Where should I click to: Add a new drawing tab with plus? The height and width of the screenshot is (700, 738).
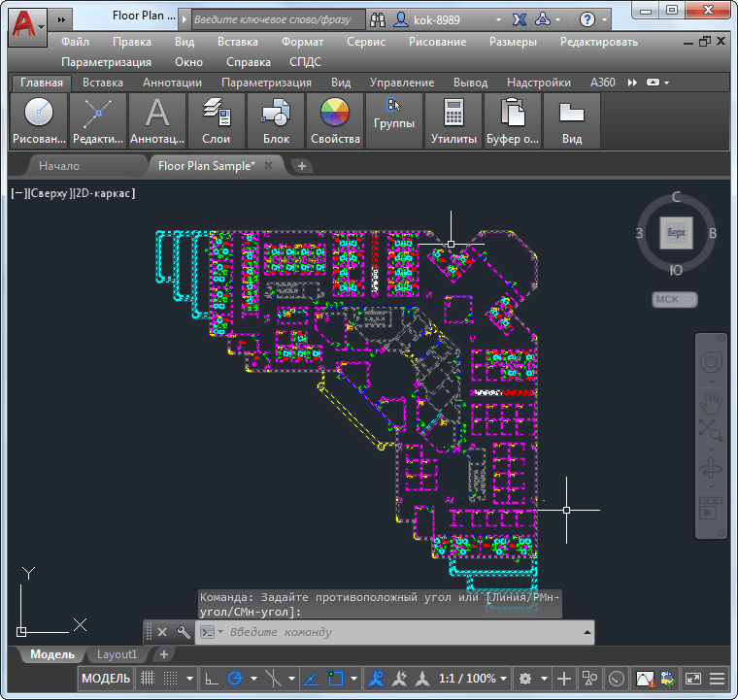click(302, 166)
